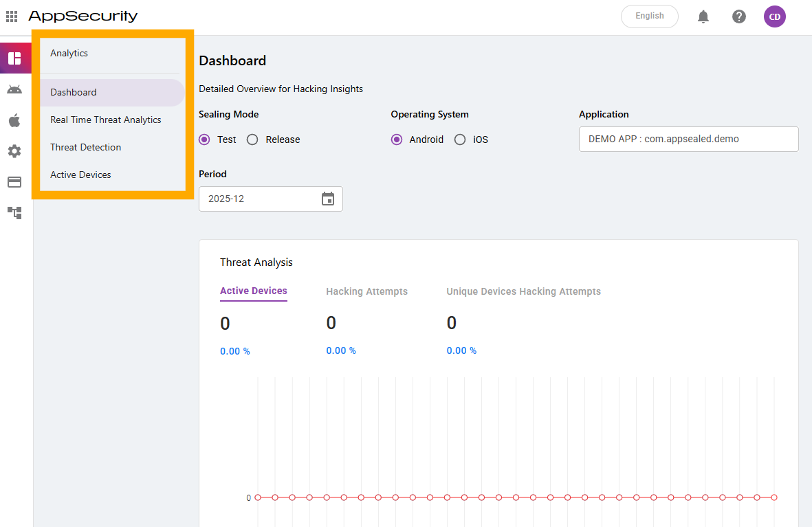The height and width of the screenshot is (527, 812).
Task: Open the Android section in sidebar
Action: [x=14, y=89]
